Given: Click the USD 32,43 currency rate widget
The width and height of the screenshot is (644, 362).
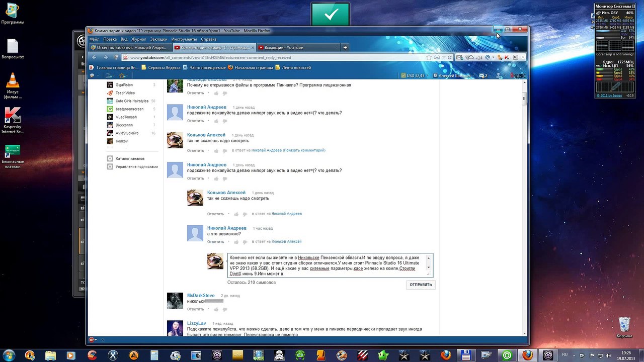Looking at the screenshot, I should click(x=412, y=75).
